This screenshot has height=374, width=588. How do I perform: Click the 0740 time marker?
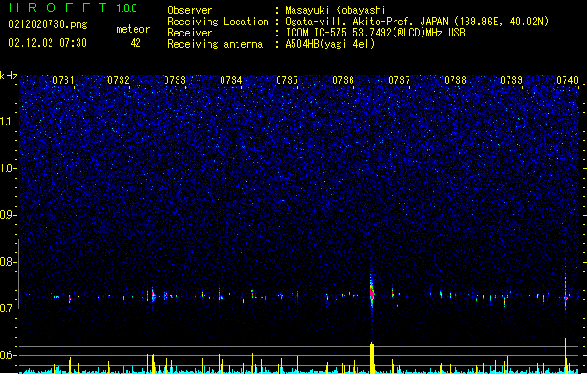coord(567,80)
